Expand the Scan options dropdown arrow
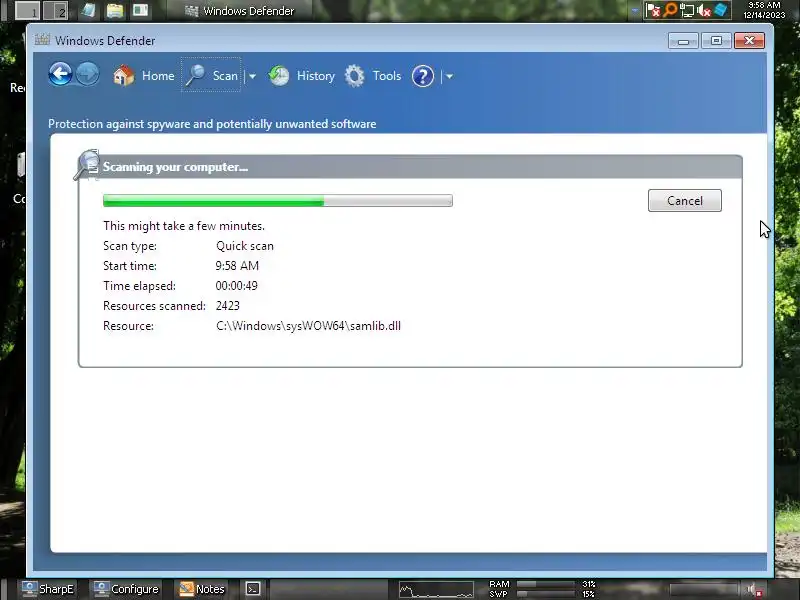The height and width of the screenshot is (600, 800). coord(252,77)
